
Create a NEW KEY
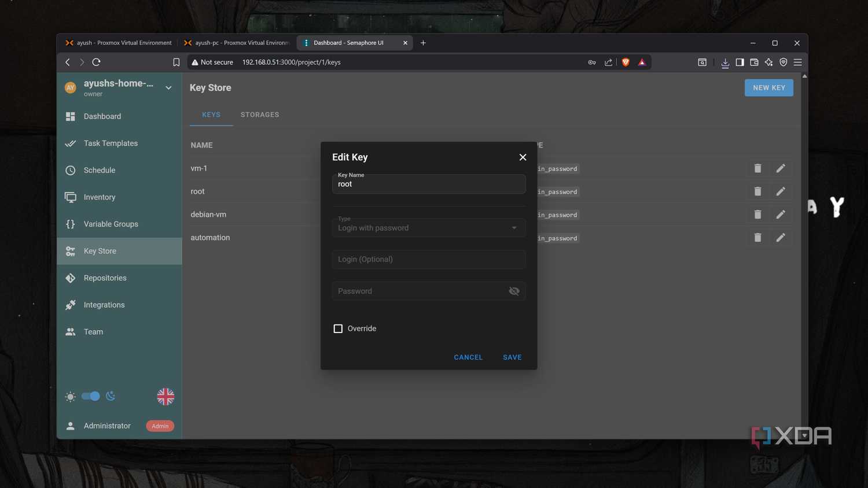[769, 88]
